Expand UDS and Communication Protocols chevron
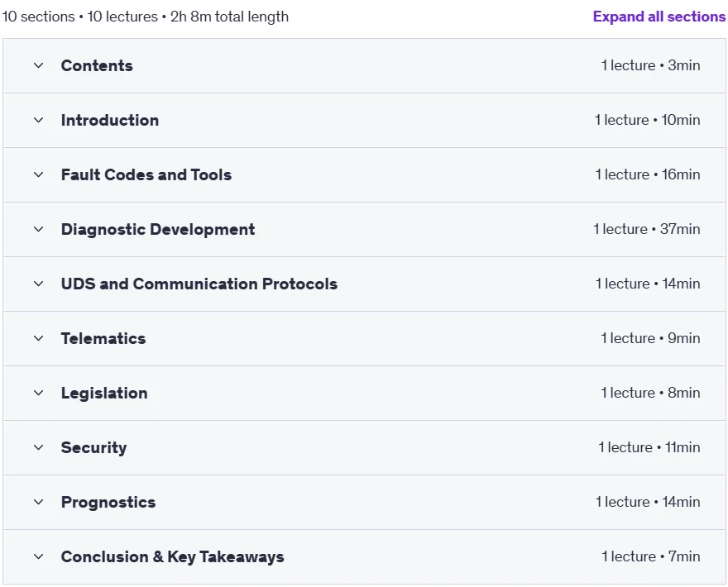The image size is (728, 587). (x=39, y=284)
